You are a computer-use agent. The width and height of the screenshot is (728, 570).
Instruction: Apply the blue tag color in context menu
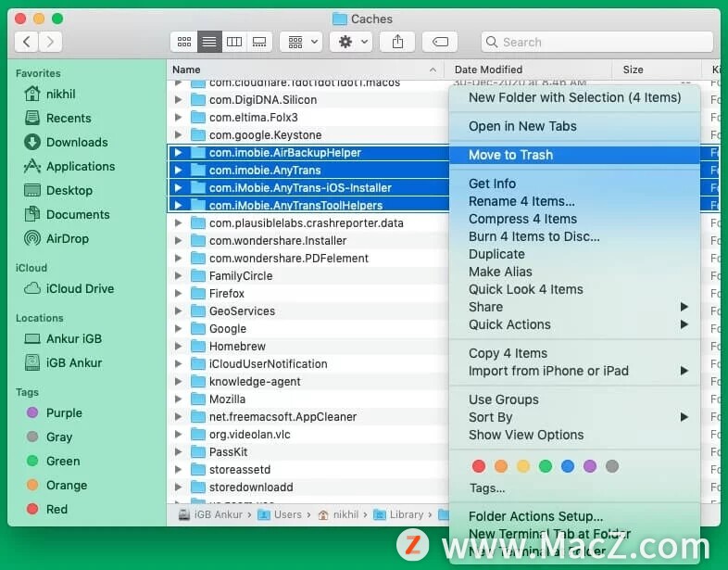568,466
